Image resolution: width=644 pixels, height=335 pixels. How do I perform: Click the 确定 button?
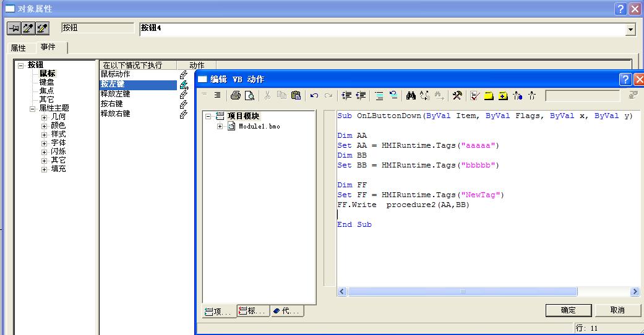(x=569, y=310)
